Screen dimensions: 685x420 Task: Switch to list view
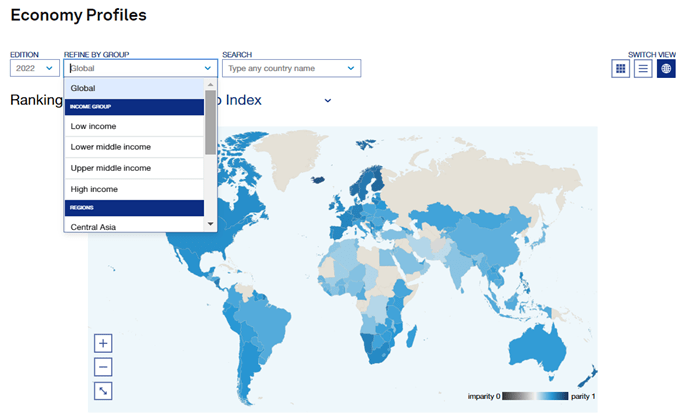click(643, 69)
